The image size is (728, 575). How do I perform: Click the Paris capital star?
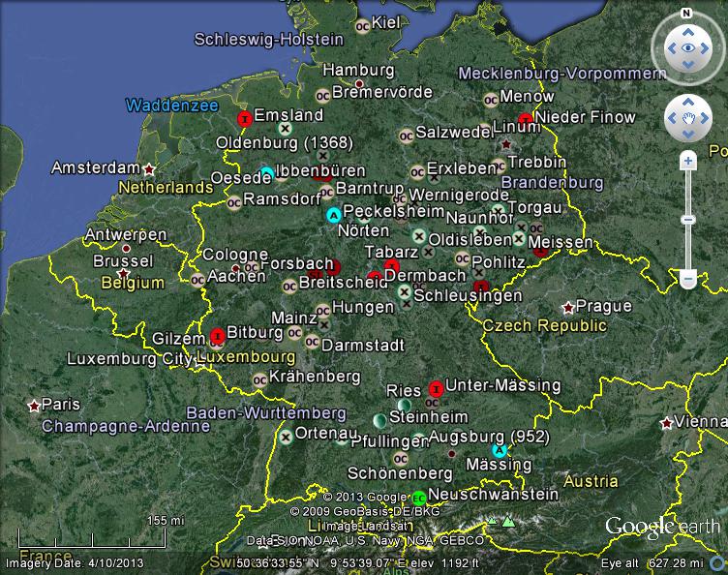(x=34, y=406)
